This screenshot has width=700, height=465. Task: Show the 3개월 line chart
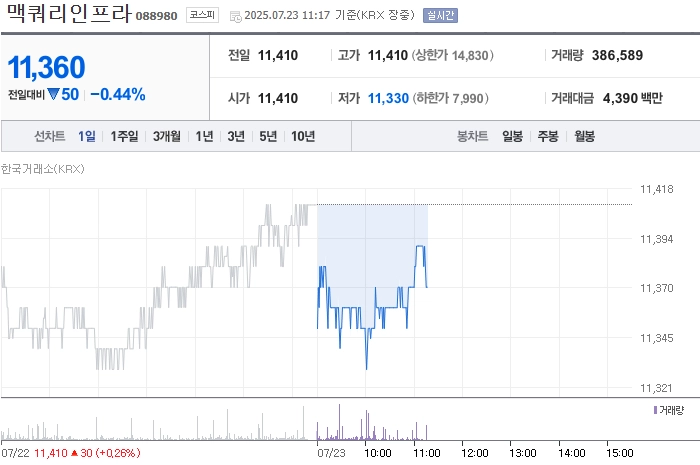pyautogui.click(x=167, y=136)
